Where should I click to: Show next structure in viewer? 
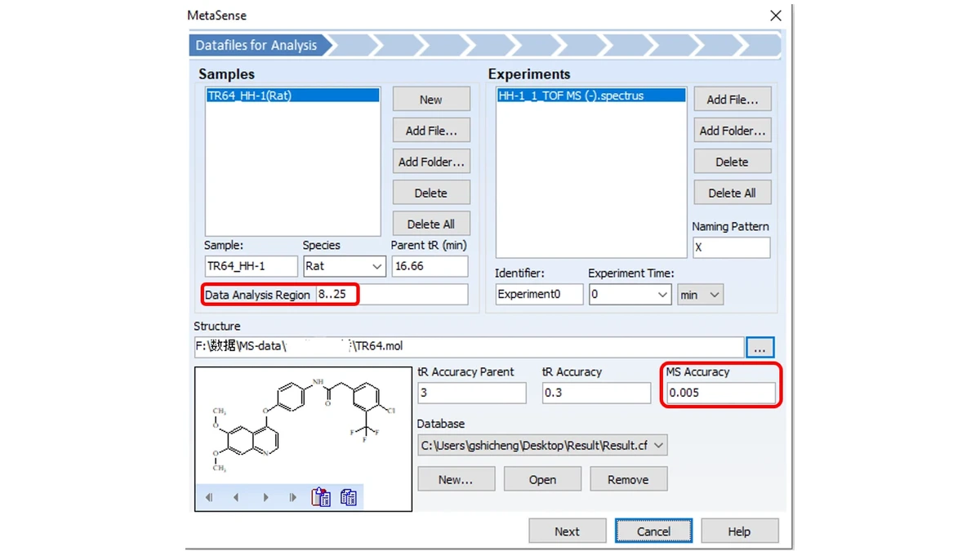265,497
